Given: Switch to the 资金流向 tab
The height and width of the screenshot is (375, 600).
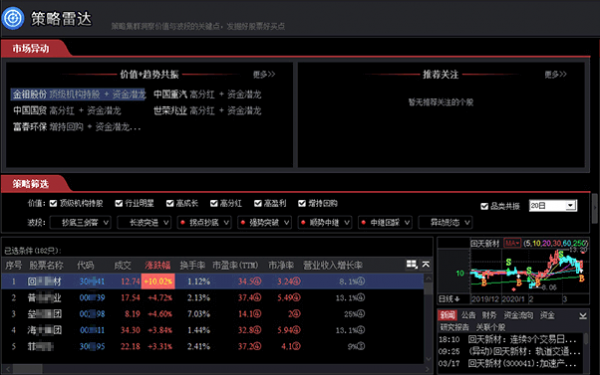Looking at the screenshot, I should 518,315.
